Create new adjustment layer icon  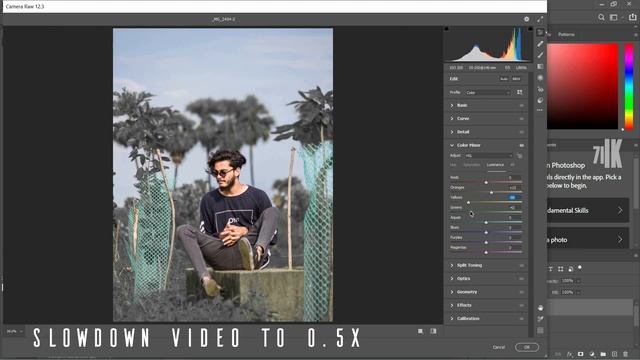[x=592, y=354]
